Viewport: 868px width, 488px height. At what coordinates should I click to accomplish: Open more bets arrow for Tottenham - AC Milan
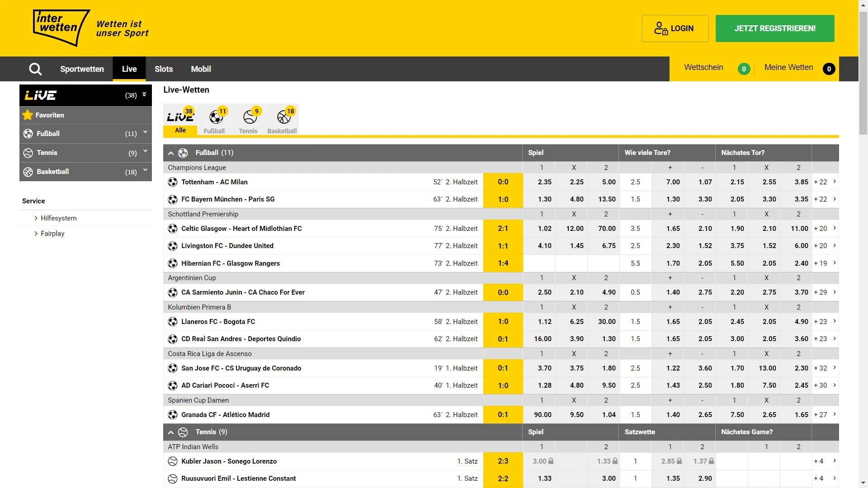coord(835,182)
